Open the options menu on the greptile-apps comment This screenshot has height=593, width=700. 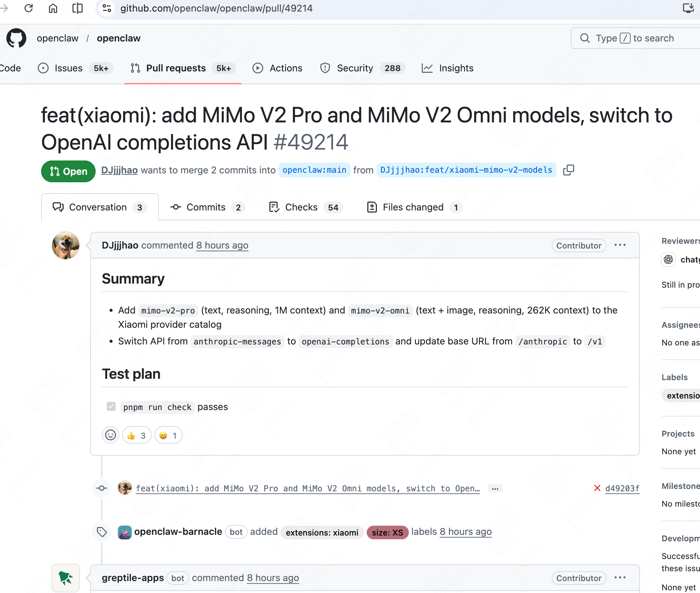pos(620,578)
